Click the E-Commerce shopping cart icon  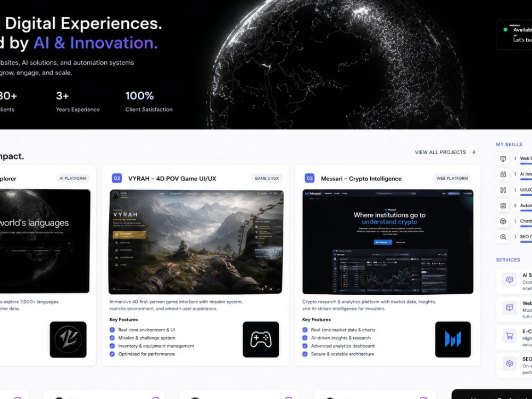pos(509,336)
